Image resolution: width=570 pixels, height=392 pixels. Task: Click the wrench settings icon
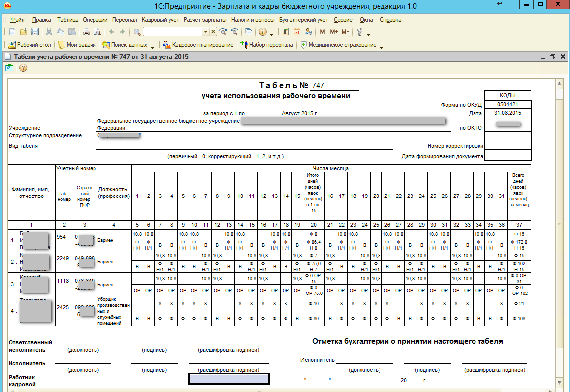[360, 32]
